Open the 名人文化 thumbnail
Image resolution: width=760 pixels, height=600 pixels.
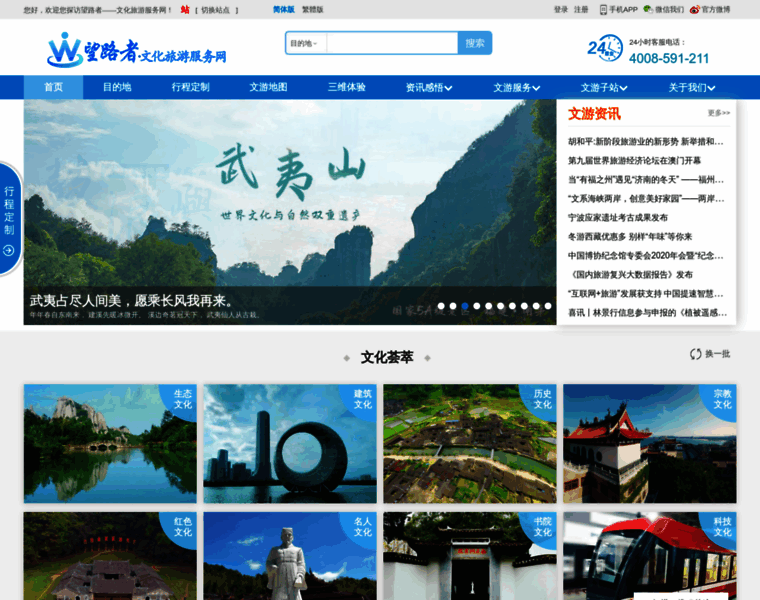(x=290, y=556)
